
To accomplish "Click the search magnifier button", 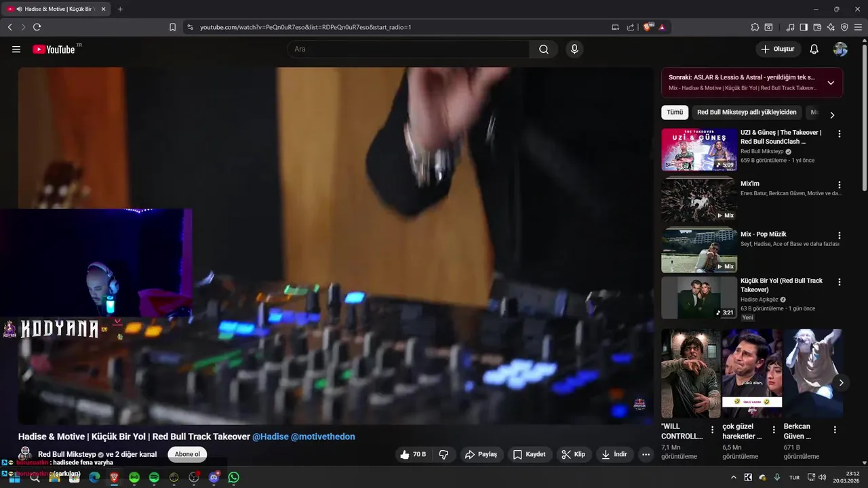I will click(544, 49).
